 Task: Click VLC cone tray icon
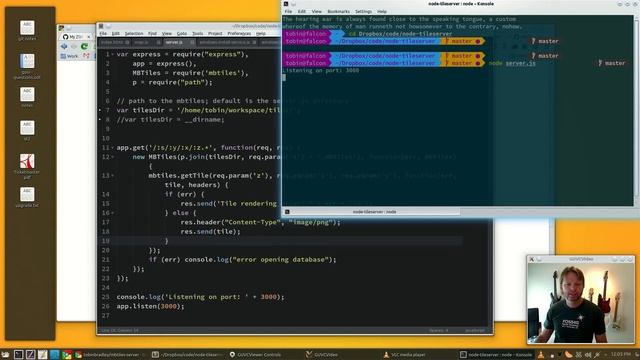click(x=541, y=355)
